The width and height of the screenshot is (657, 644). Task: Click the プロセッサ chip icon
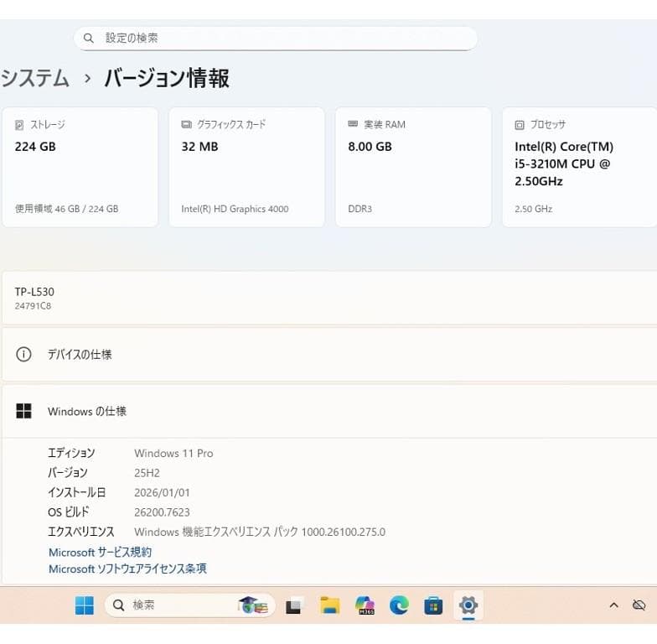(520, 124)
